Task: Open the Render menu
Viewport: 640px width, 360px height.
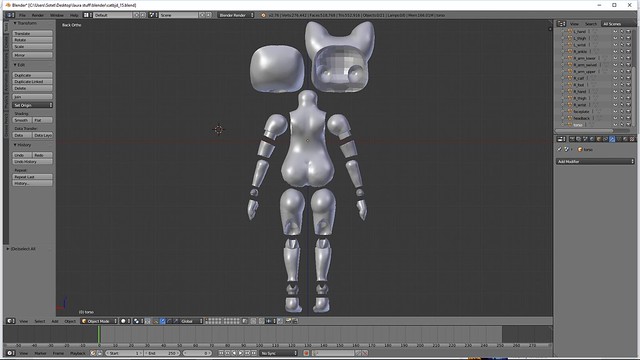Action: (x=38, y=15)
